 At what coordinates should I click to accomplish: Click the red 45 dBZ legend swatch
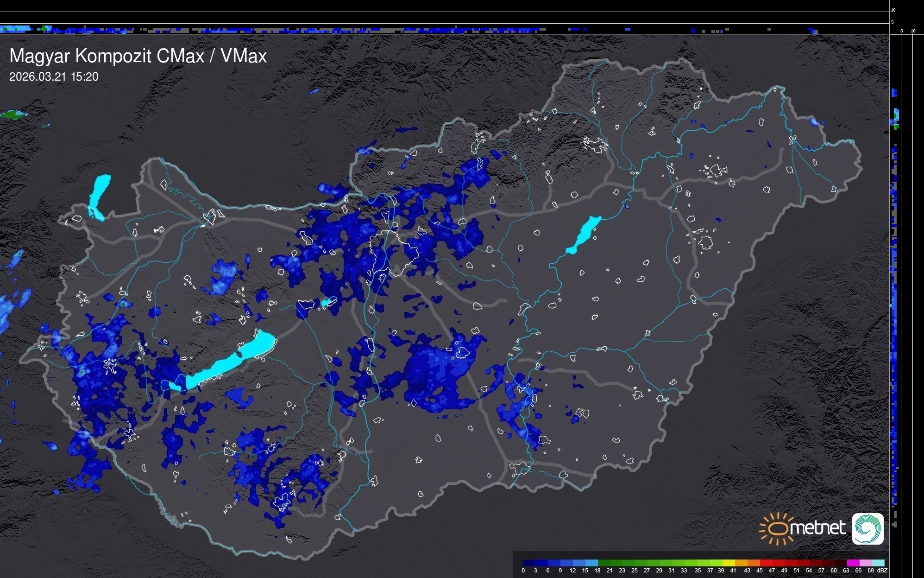click(766, 563)
